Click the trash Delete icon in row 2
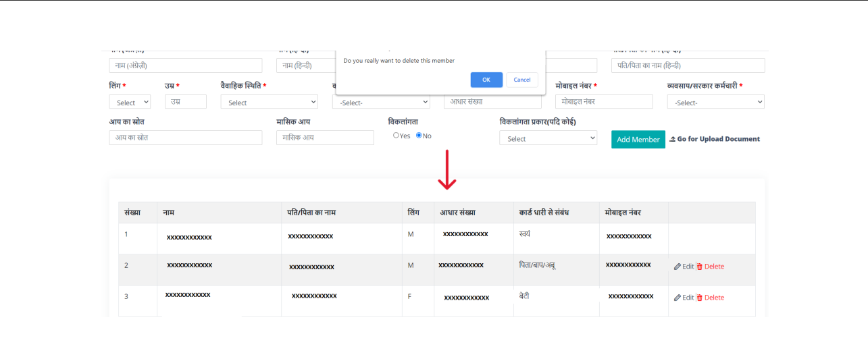Image resolution: width=868 pixels, height=359 pixels. point(700,267)
